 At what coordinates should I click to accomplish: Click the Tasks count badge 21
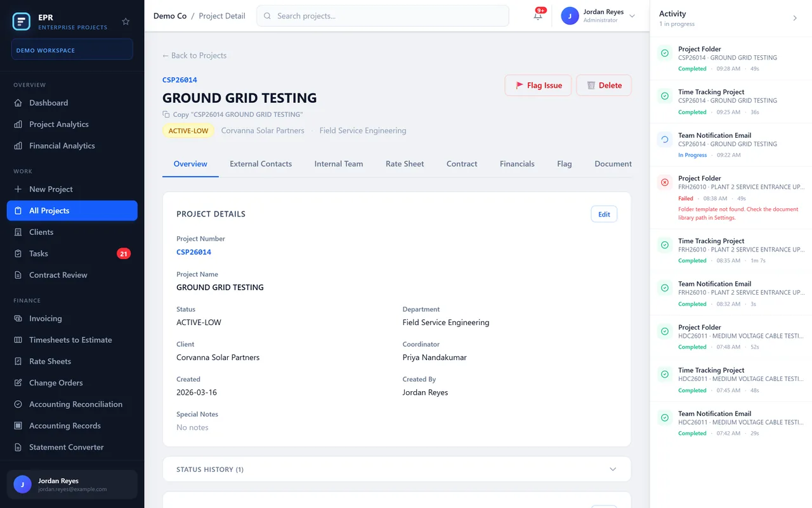[124, 253]
